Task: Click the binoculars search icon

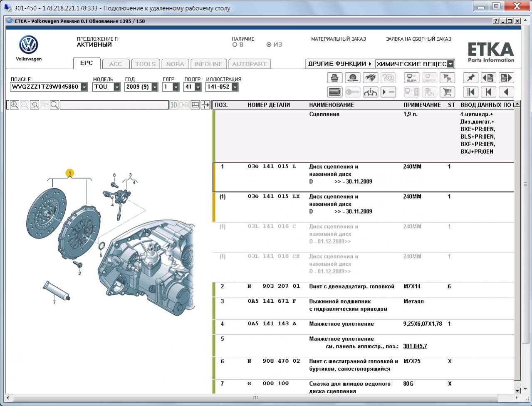Action: tap(370, 78)
